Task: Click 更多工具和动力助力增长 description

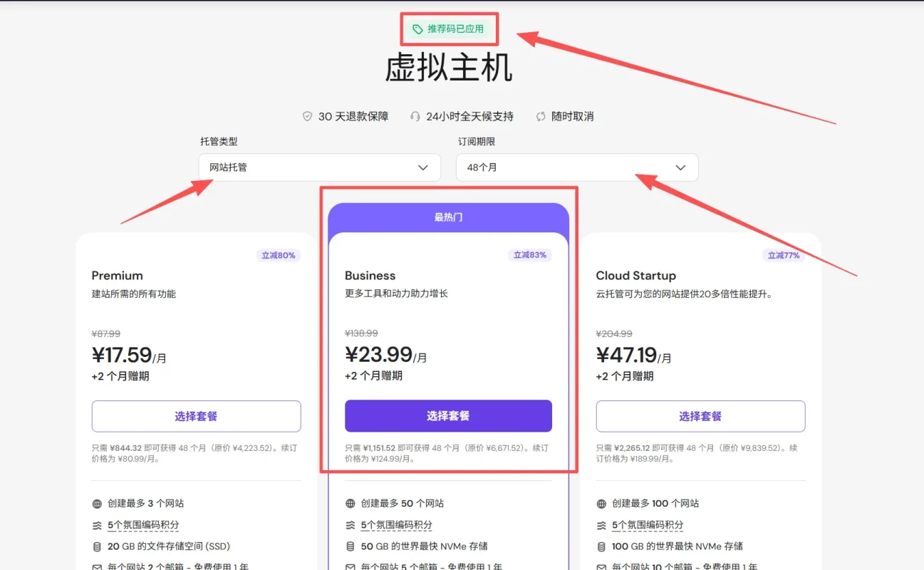Action: [396, 294]
